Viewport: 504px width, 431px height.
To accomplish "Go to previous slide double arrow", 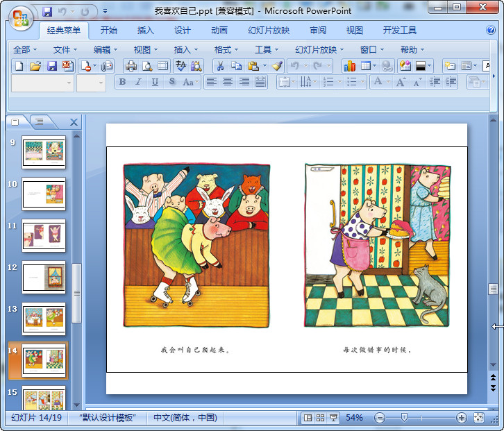I will pyautogui.click(x=493, y=378).
